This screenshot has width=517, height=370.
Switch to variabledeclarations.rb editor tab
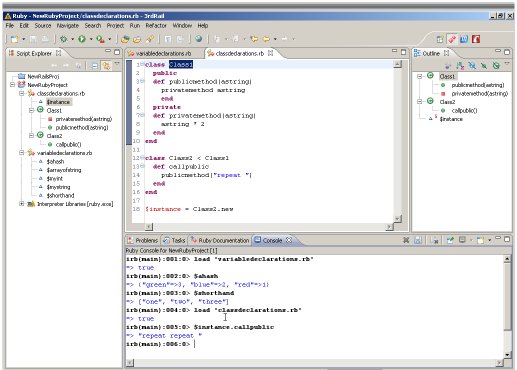160,53
